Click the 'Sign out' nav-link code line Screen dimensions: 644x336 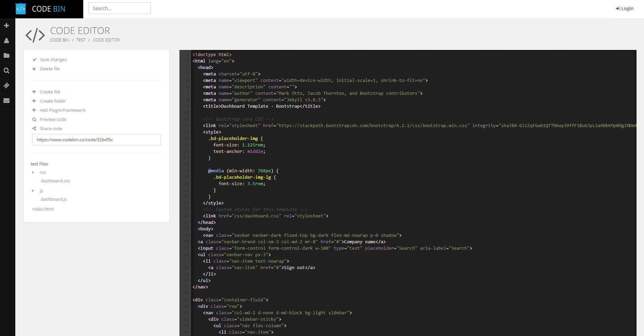tap(262, 267)
